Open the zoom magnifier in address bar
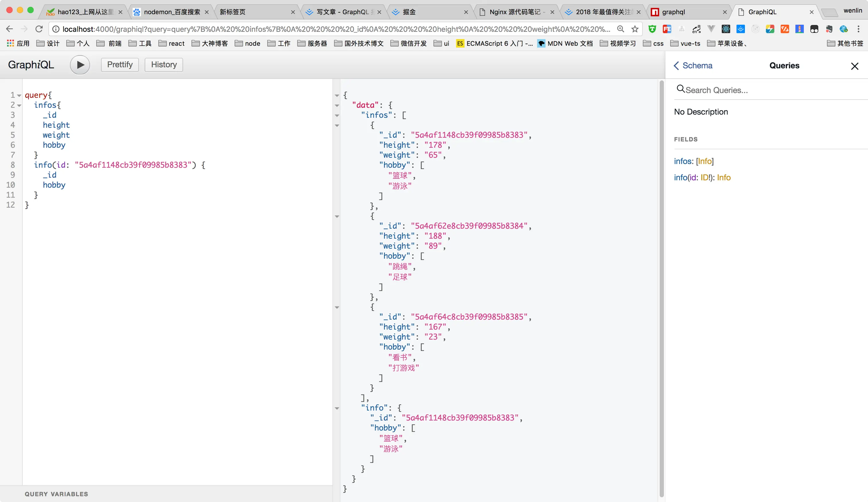 click(620, 29)
